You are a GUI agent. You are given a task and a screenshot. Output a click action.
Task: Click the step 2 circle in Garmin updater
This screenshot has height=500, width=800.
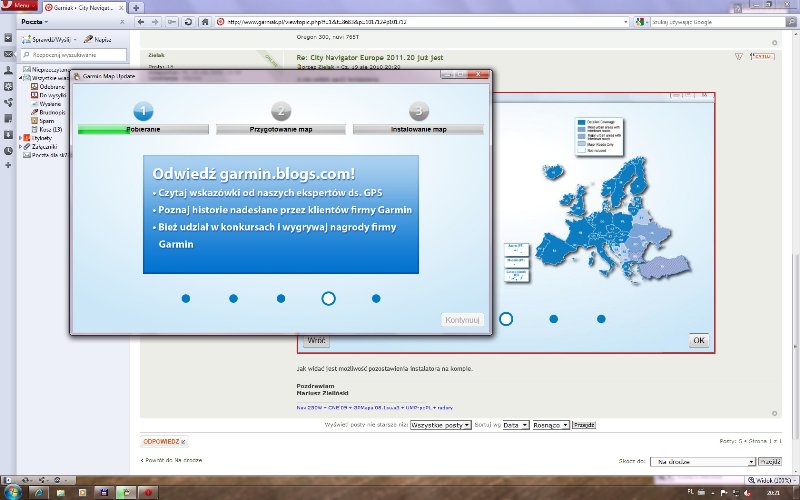[281, 111]
